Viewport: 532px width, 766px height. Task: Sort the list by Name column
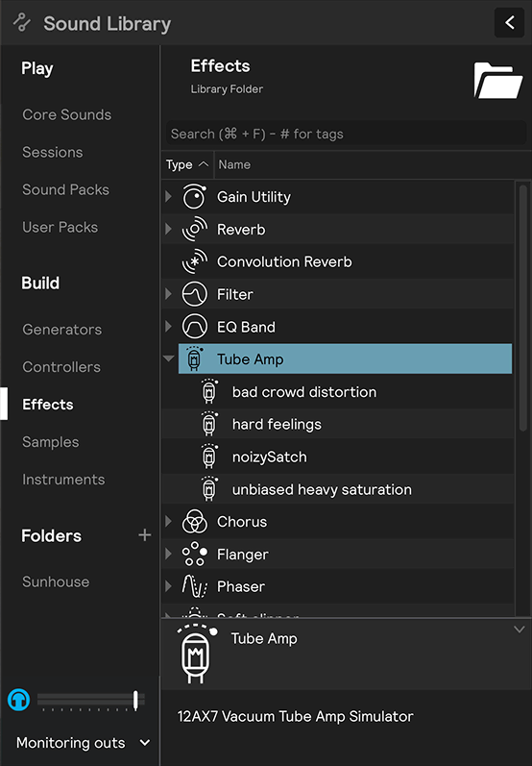click(x=234, y=164)
